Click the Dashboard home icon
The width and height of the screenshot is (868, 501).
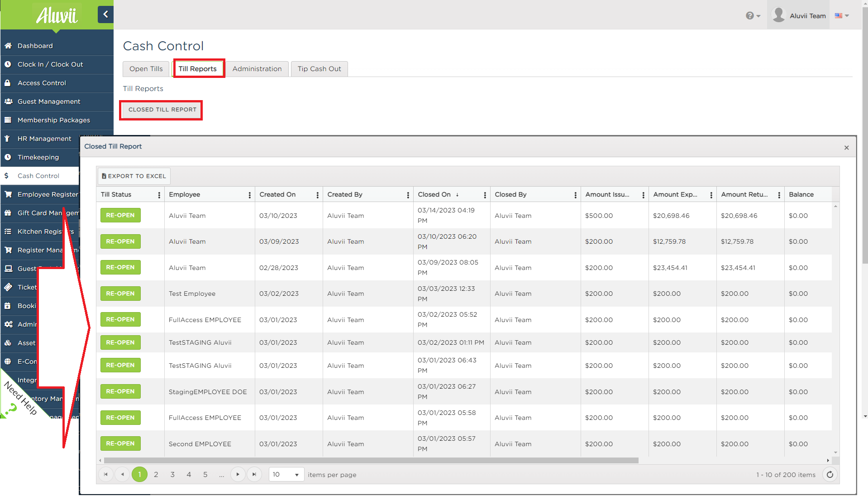click(x=8, y=46)
